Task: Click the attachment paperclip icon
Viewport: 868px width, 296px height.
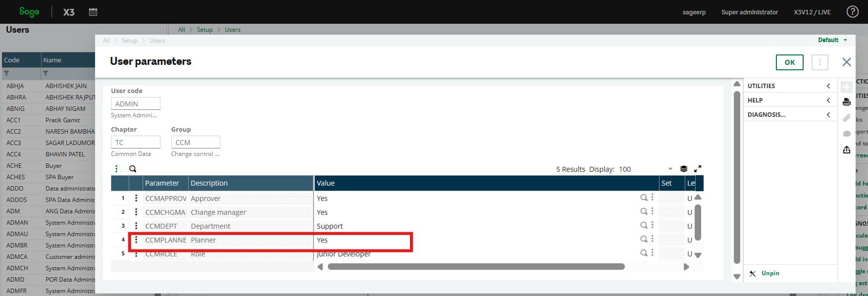Action: point(847,118)
